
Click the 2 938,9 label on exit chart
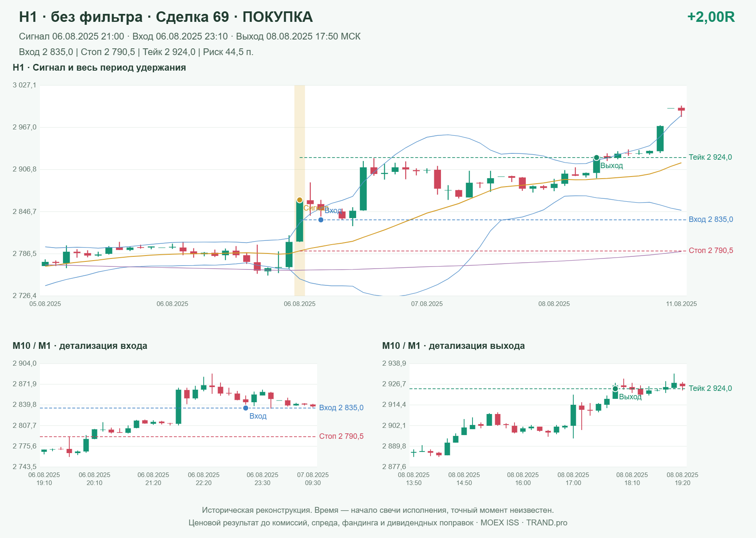click(394, 364)
